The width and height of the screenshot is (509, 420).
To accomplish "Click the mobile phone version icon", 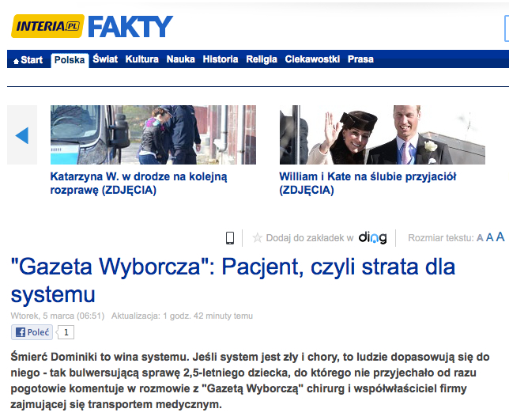I will 230,238.
